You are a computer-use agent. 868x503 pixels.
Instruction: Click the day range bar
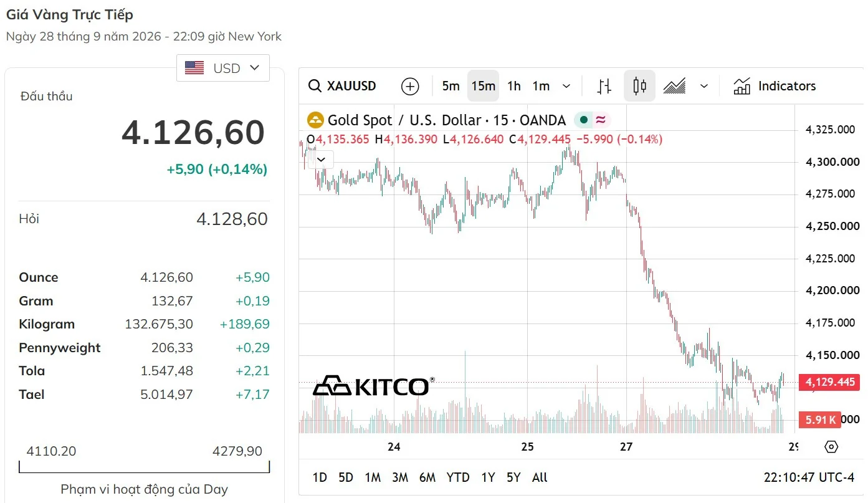(x=145, y=467)
